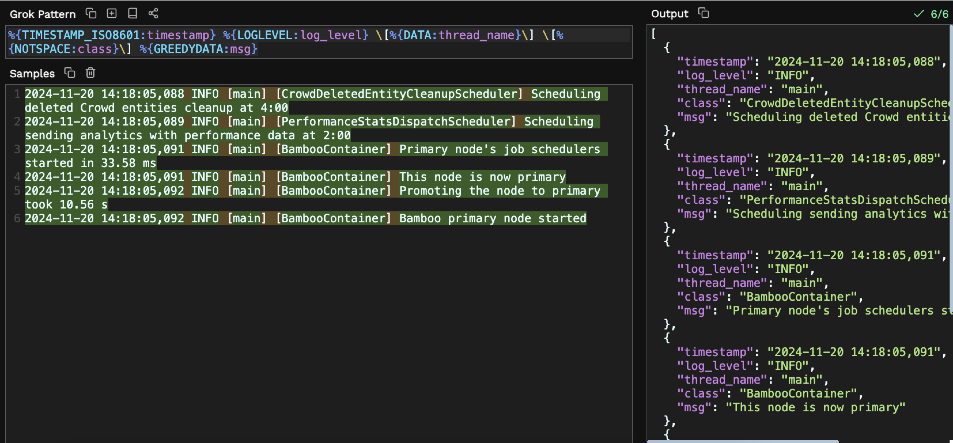Click output class value 'PerformanceStatsDispatchSched…'

pyautogui.click(x=845, y=199)
